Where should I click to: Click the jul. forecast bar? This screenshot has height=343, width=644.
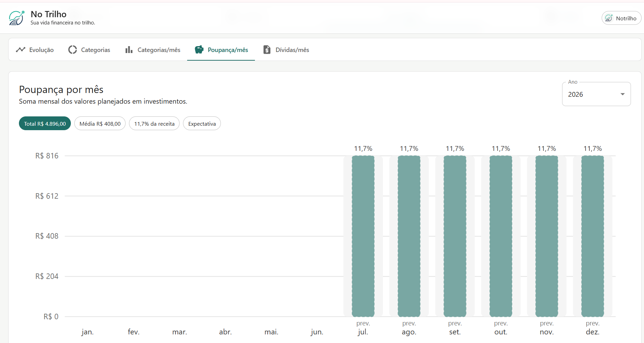coord(363,236)
